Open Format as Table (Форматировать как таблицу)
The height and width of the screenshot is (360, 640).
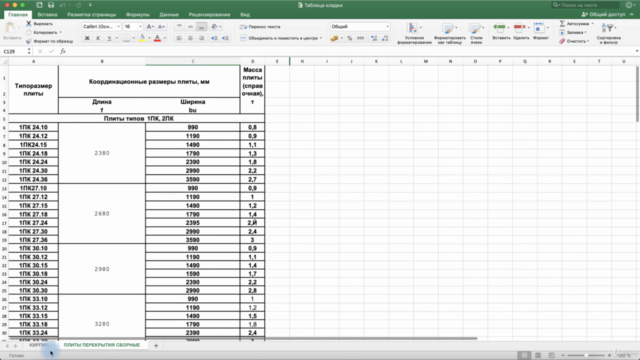pos(449,33)
